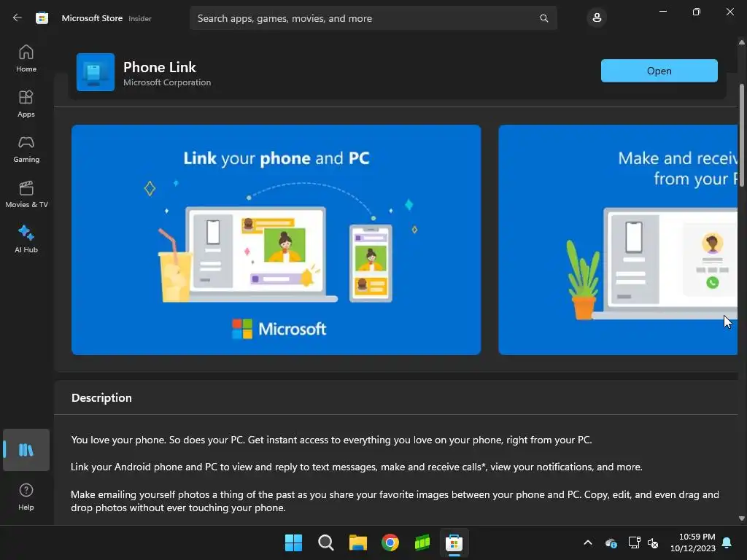Image resolution: width=747 pixels, height=560 pixels.
Task: Click the scroll up arrow of scrollbar
Action: click(x=742, y=42)
